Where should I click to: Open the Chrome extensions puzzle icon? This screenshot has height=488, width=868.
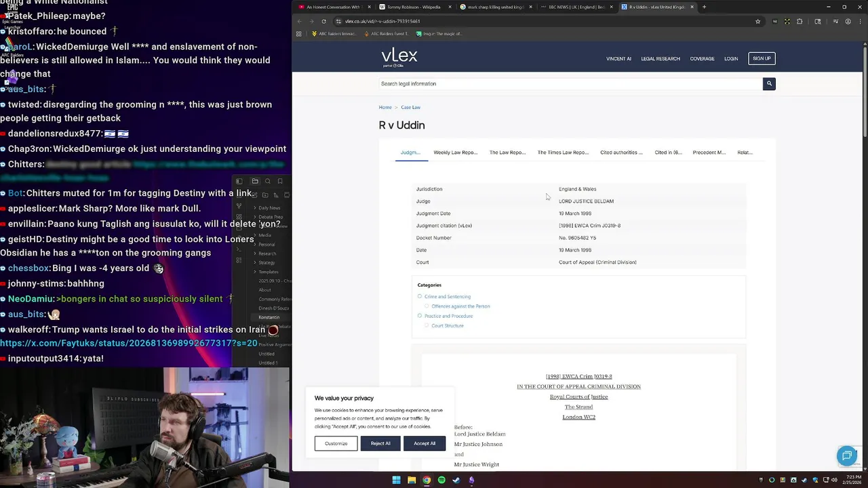tap(800, 21)
